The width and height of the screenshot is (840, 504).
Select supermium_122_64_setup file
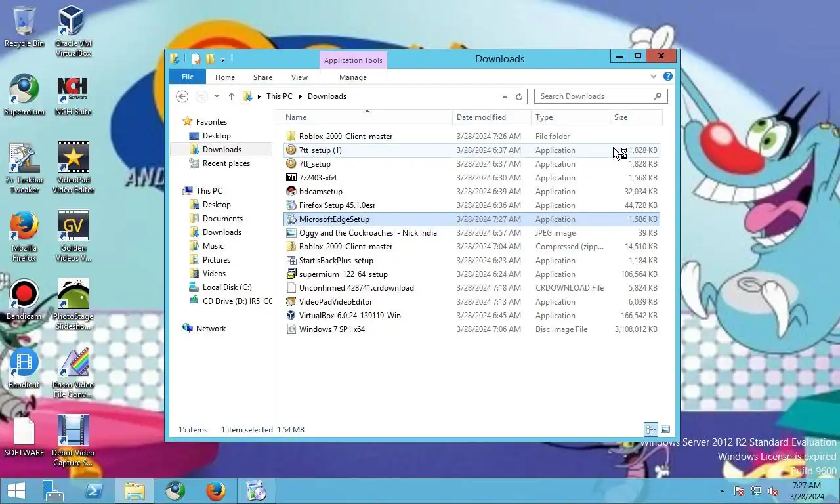(x=471, y=274)
